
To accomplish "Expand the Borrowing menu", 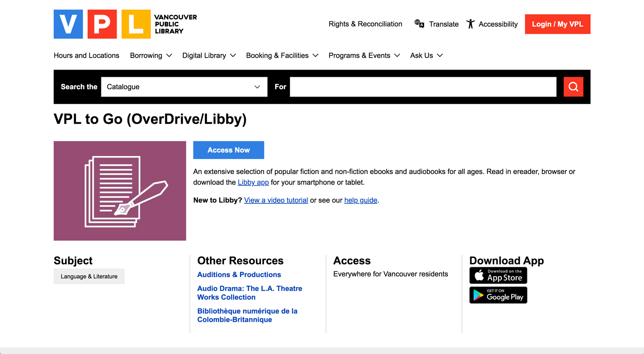I will (151, 55).
